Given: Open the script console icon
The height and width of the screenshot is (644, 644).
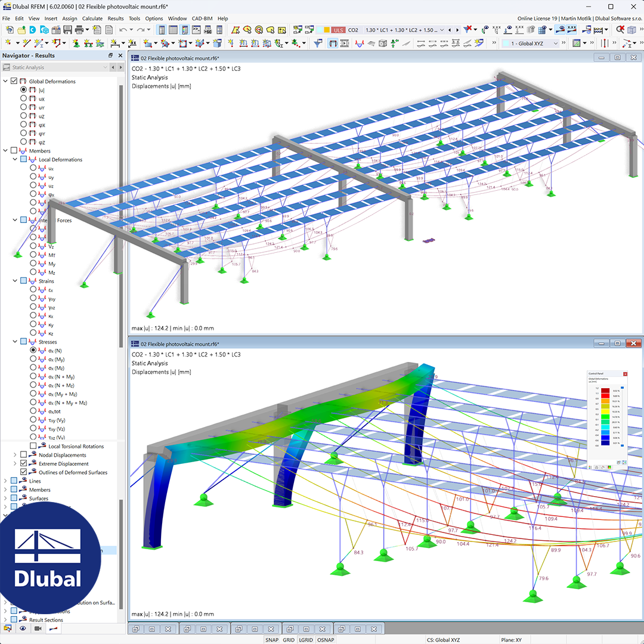Looking at the screenshot, I should coord(196,30).
